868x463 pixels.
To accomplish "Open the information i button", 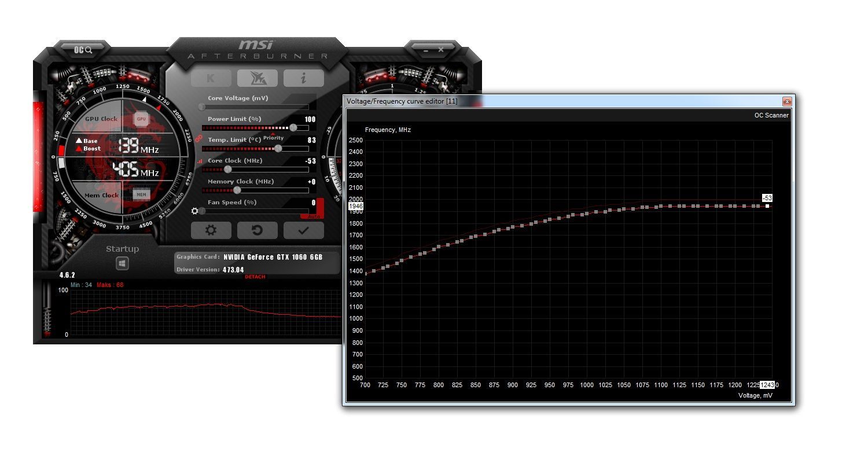I will tap(303, 78).
